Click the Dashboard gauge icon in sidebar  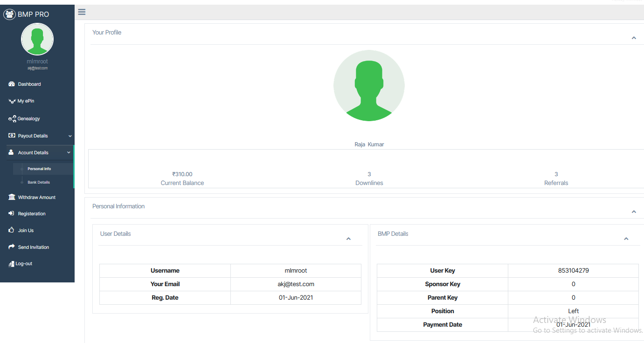click(x=12, y=84)
